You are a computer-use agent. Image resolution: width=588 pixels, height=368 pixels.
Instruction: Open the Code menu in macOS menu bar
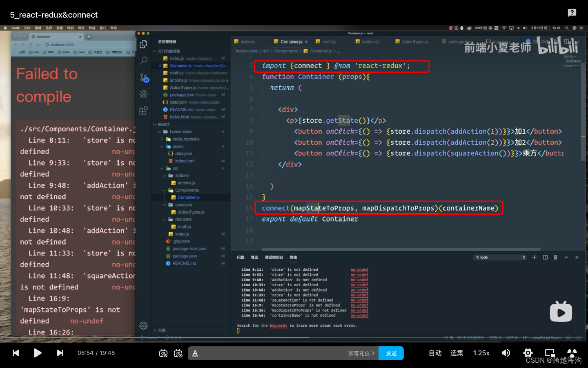point(16,28)
